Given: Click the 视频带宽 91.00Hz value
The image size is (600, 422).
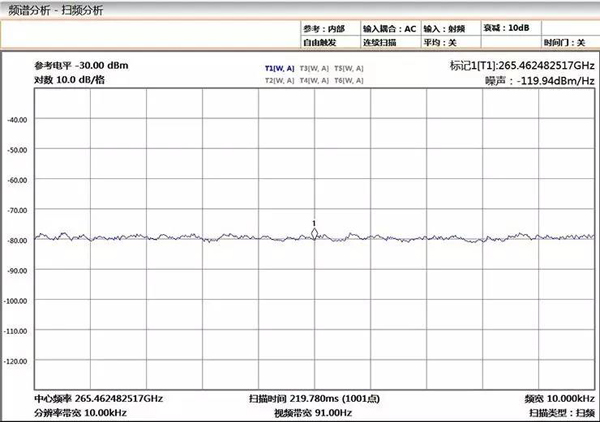Looking at the screenshot, I should coord(313,413).
